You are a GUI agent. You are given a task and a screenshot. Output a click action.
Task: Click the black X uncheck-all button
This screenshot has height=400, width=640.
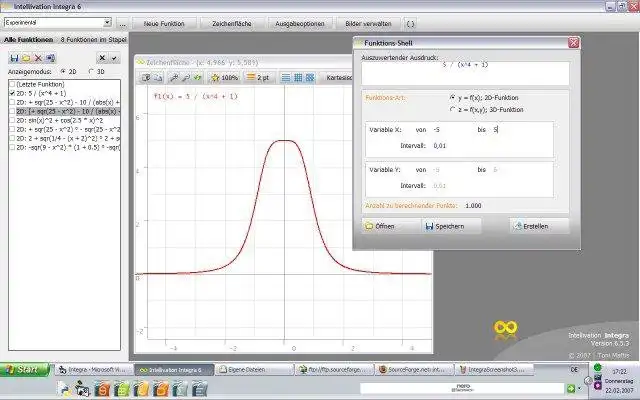(102, 58)
